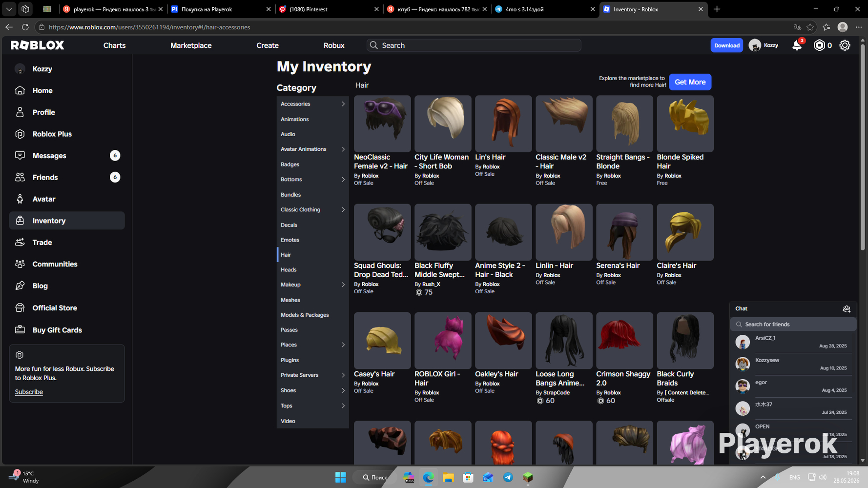Open the Lin's Hair item link
The width and height of the screenshot is (868, 488).
490,157
